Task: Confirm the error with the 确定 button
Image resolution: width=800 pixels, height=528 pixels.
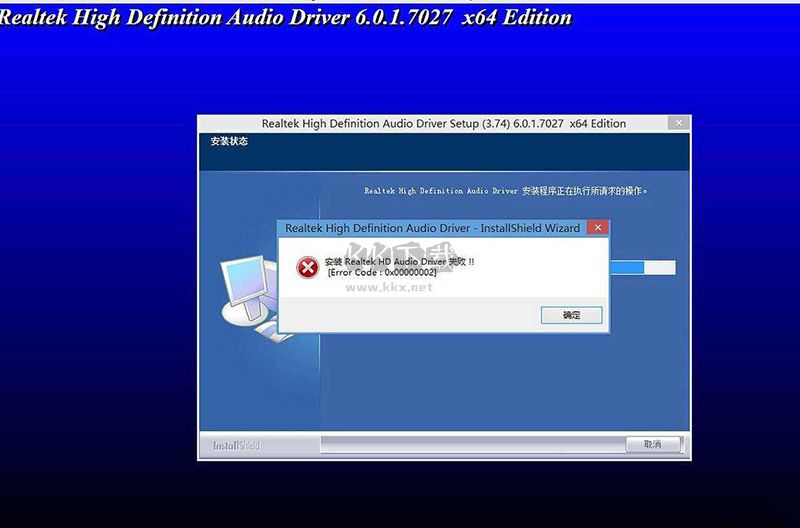Action: [x=571, y=315]
